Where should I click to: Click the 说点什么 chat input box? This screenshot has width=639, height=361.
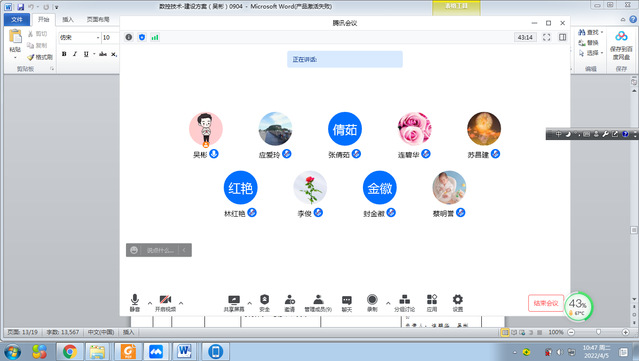[159, 250]
